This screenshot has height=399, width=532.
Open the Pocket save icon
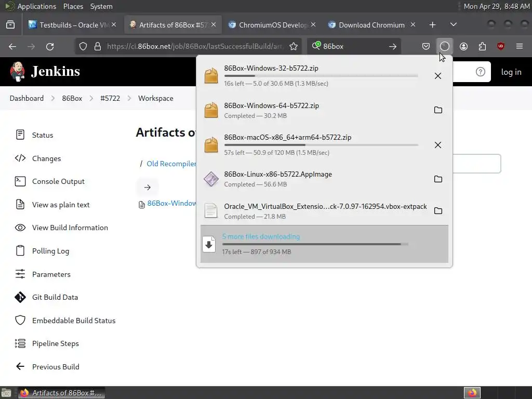(426, 46)
